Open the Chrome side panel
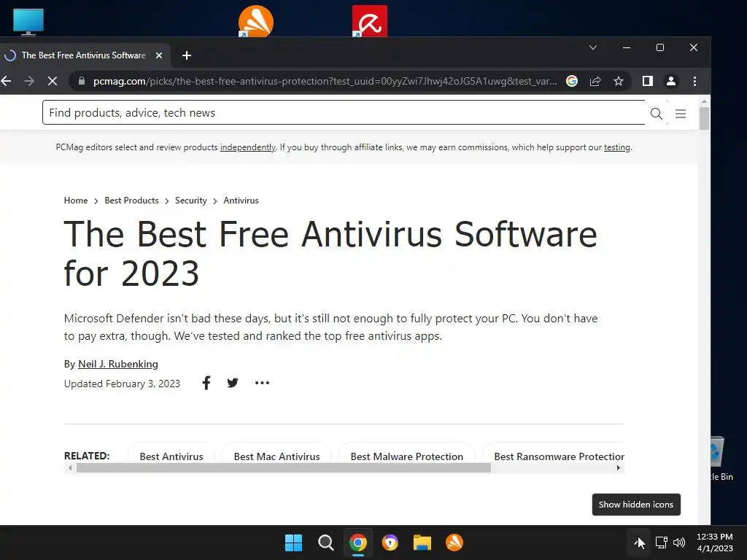This screenshot has height=560, width=747. point(648,82)
